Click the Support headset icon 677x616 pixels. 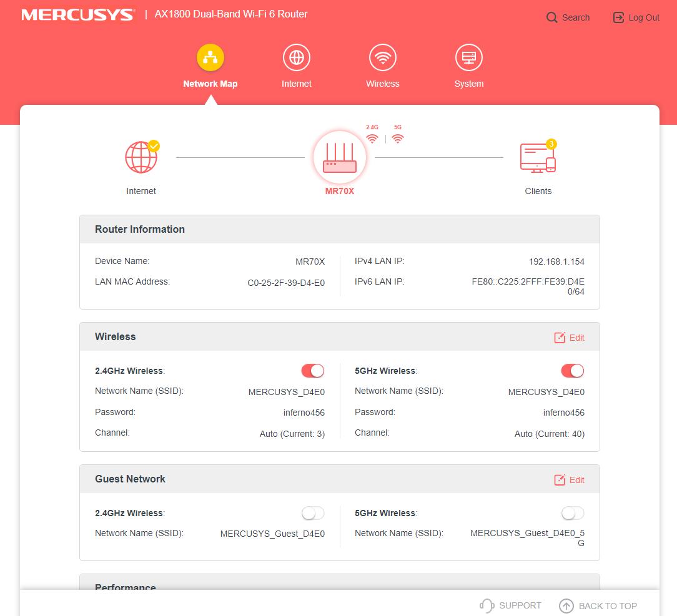pos(487,605)
